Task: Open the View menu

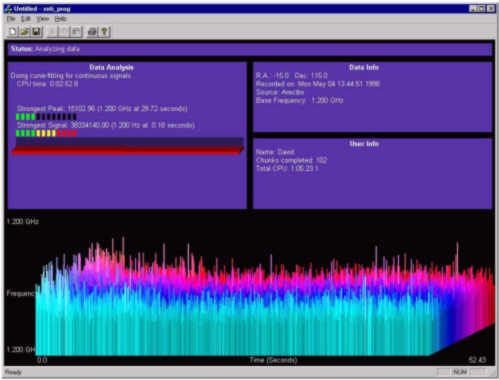Action: pyautogui.click(x=43, y=19)
